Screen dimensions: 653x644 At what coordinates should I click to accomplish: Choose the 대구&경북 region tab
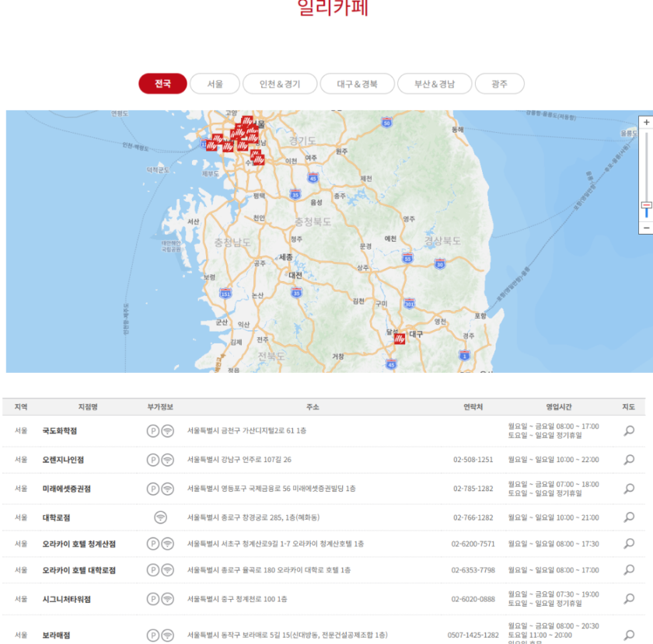coord(358,84)
